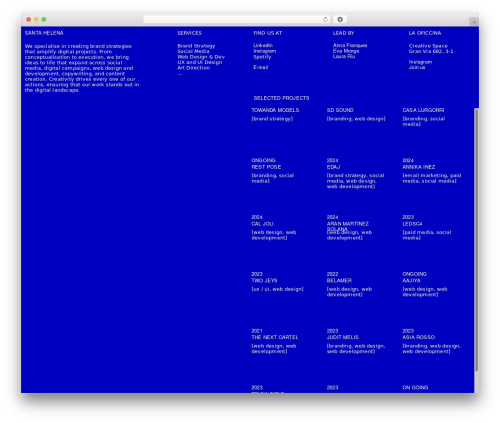Open the CAL JOU project

[262, 224]
